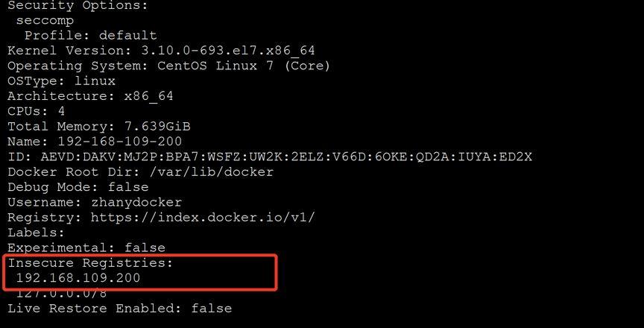Image resolution: width=644 pixels, height=328 pixels.
Task: Click the "Live Restore Enabled: false" line
Action: click(119, 308)
